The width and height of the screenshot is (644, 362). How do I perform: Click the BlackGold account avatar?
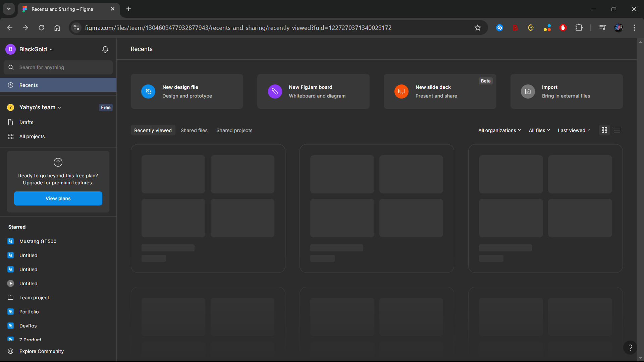point(10,49)
